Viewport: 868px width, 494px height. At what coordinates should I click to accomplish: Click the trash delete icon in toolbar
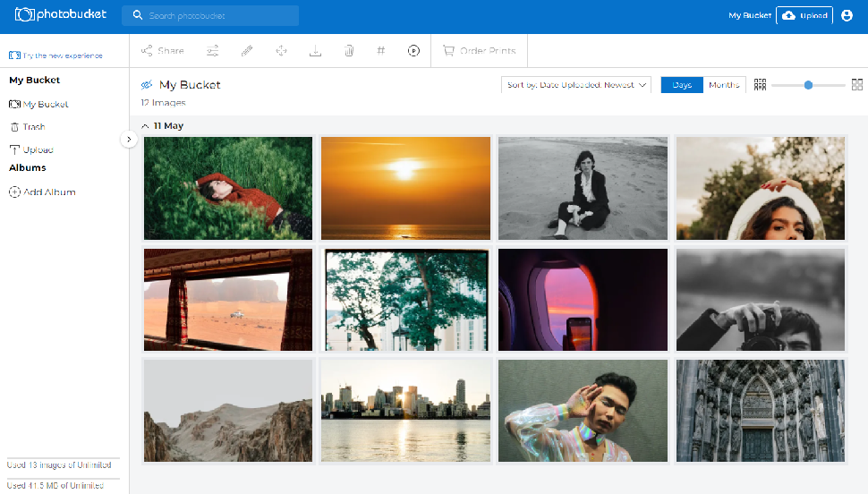pyautogui.click(x=349, y=50)
